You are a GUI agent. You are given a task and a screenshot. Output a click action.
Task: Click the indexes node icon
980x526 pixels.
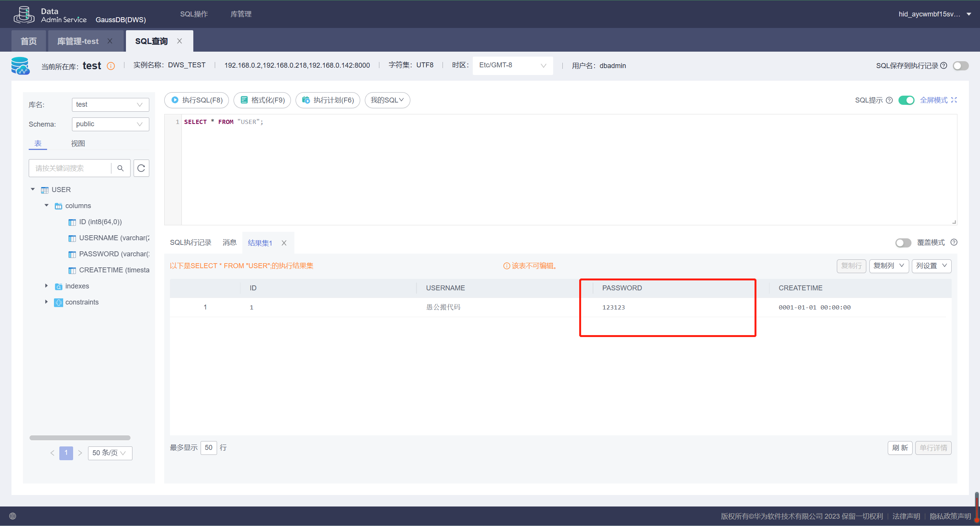(x=59, y=287)
